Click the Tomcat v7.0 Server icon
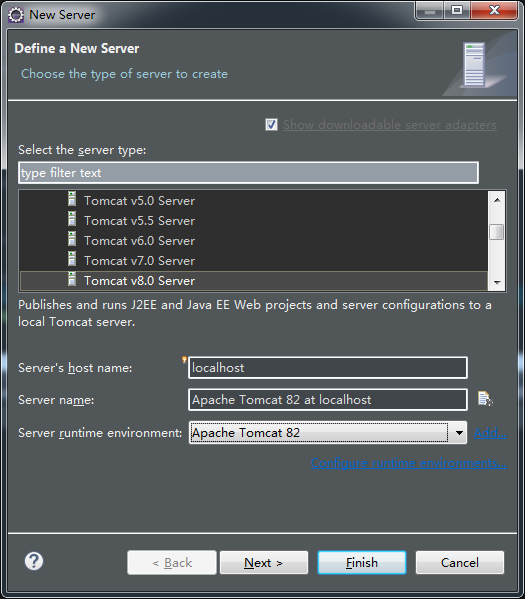Screen dimensions: 525x599 pyautogui.click(x=72, y=259)
